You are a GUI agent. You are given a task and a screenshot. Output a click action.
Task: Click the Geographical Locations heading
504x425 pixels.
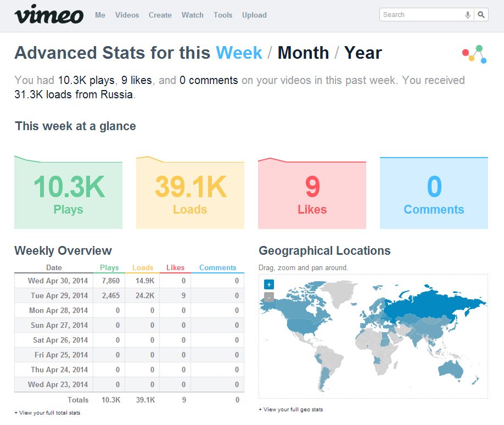pos(324,250)
